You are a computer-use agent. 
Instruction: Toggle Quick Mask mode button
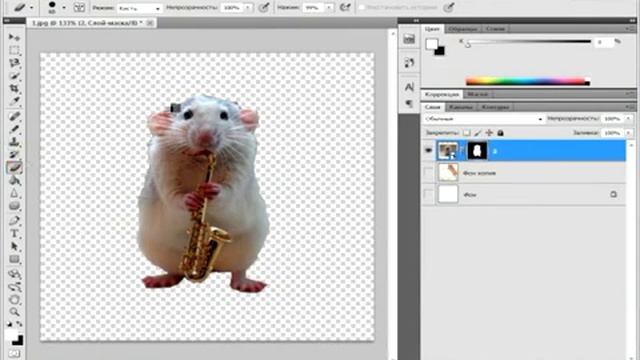14,353
